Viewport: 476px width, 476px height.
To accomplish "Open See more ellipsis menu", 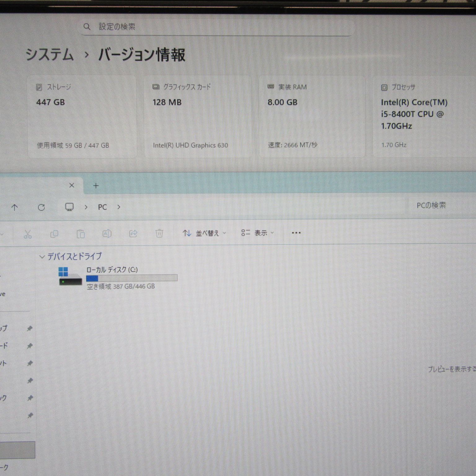I will 296,233.
